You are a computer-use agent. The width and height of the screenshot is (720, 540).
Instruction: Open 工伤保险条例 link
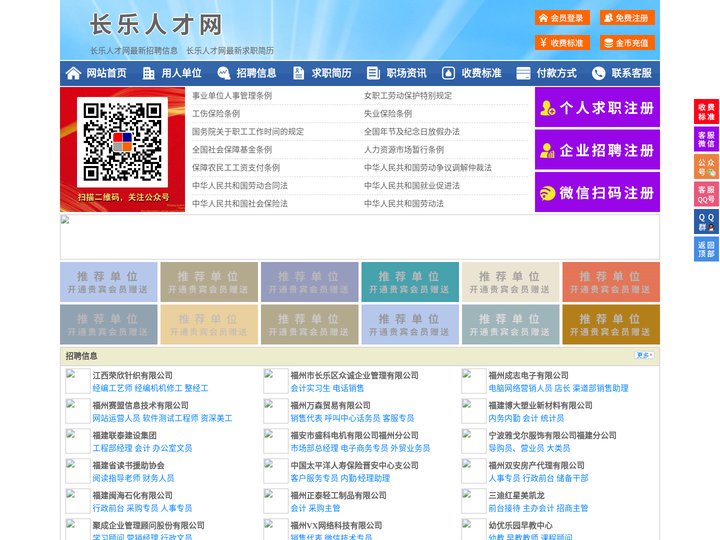click(x=216, y=113)
